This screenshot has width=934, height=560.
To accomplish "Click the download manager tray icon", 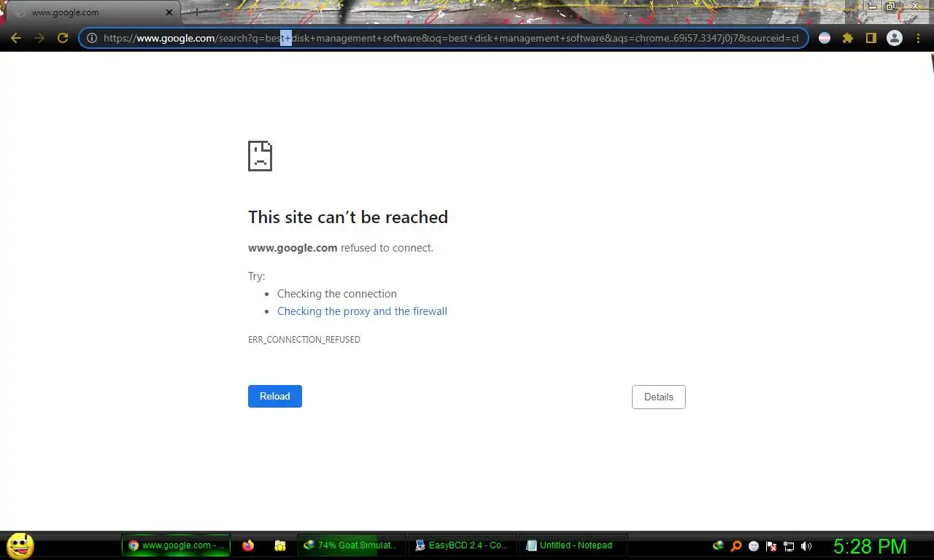I will 719,545.
